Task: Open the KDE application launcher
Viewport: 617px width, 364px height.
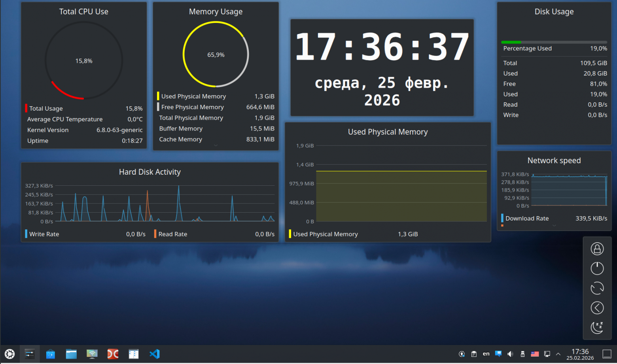Action: point(9,354)
